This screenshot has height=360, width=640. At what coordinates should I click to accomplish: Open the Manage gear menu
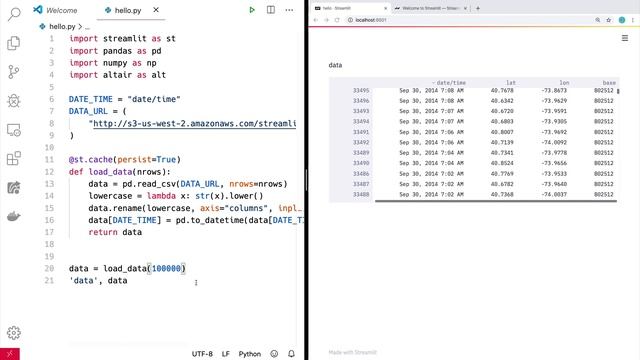point(14,333)
